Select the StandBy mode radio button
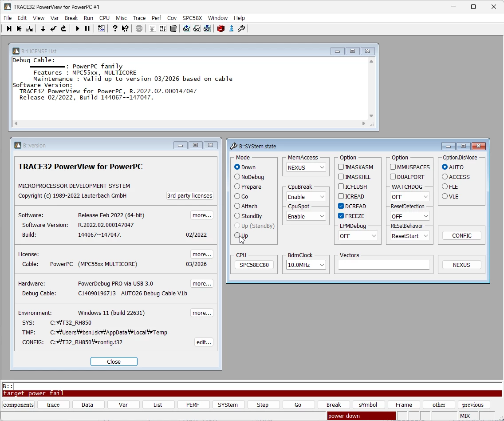Viewport: 504px width, 421px height. click(x=237, y=216)
